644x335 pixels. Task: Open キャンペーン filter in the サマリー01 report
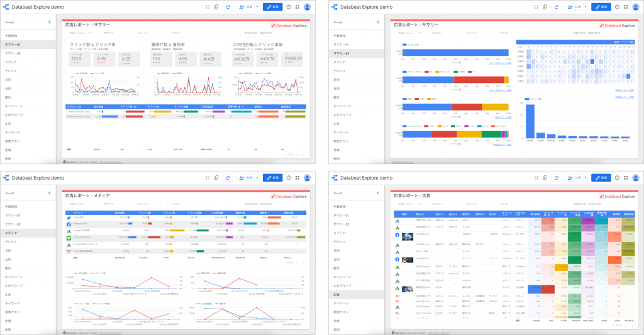150,33
